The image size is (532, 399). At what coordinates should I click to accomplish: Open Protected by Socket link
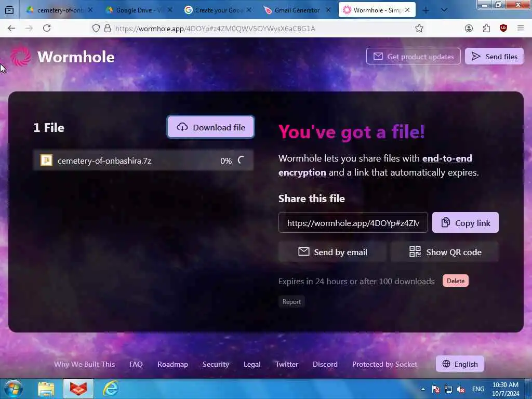tap(384, 364)
